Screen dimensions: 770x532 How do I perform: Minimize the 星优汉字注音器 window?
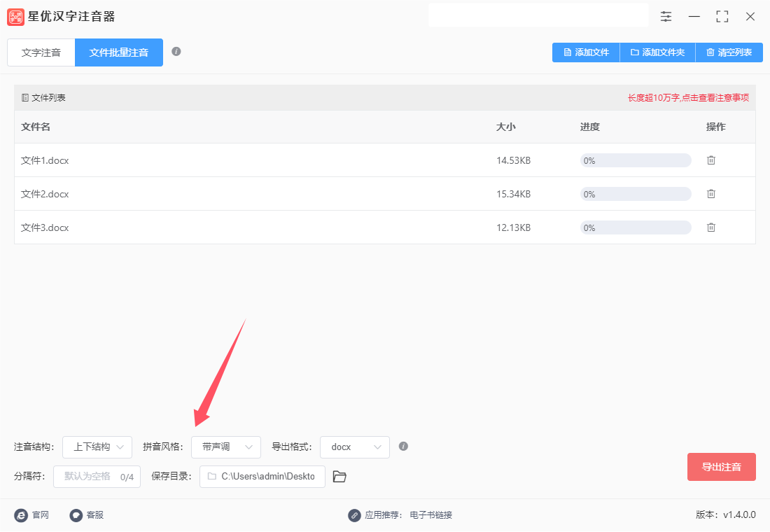pos(694,17)
